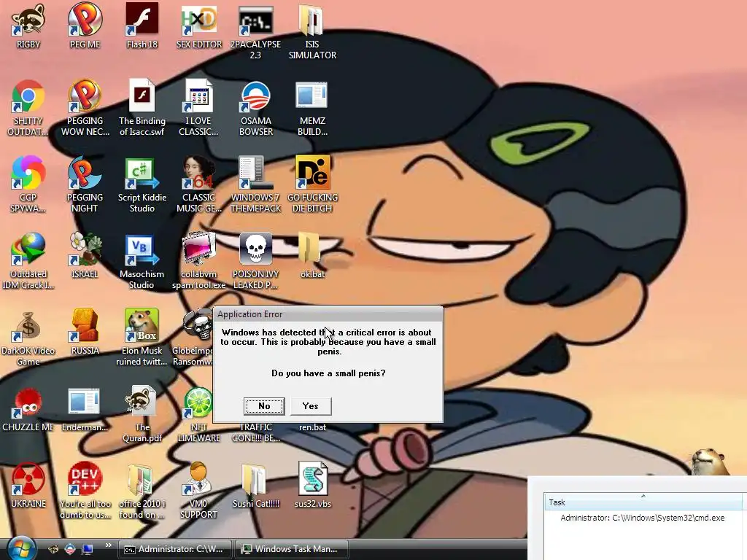Viewport: 747px width, 560px height.
Task: Open the MEMZ BUILD... desktop shortcut
Action: pos(312,108)
